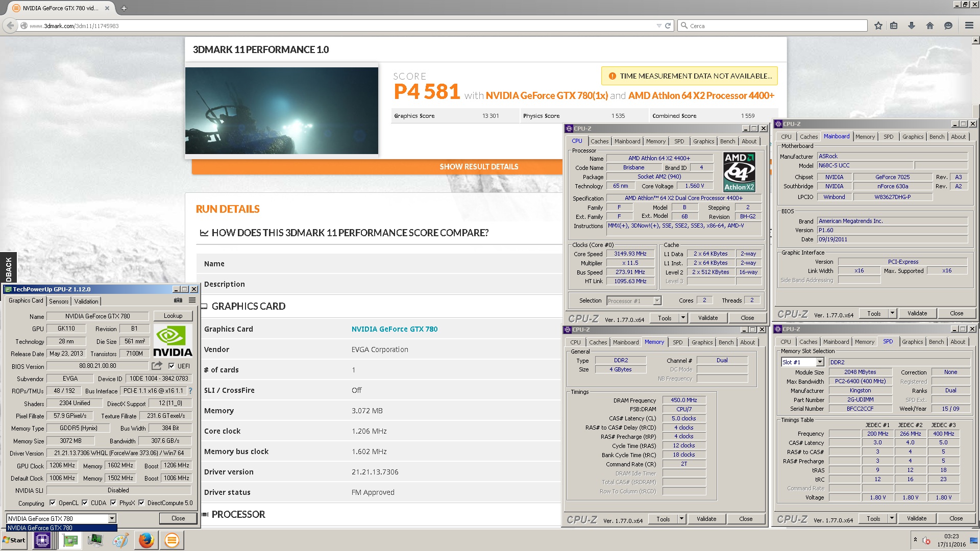The width and height of the screenshot is (980, 551).
Task: Toggle the CUDA checkbox
Action: pyautogui.click(x=85, y=503)
